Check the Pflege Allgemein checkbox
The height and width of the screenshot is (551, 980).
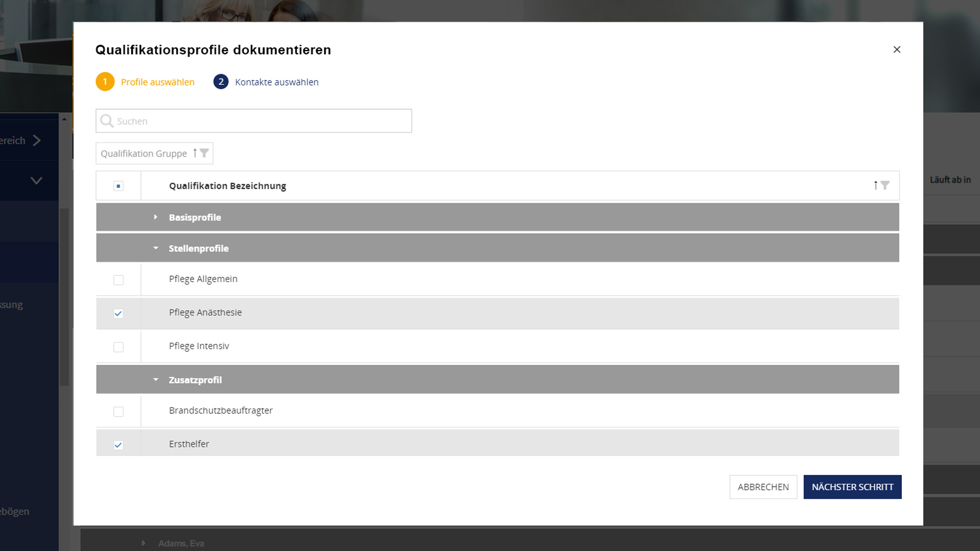click(118, 280)
